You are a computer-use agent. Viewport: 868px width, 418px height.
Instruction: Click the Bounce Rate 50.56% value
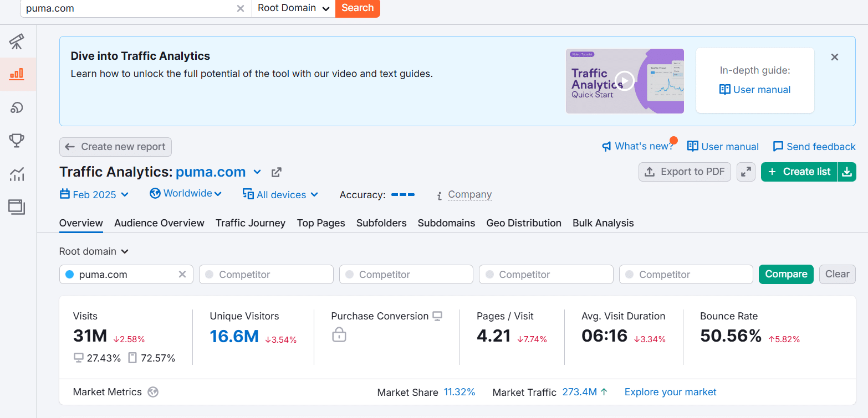tap(731, 336)
